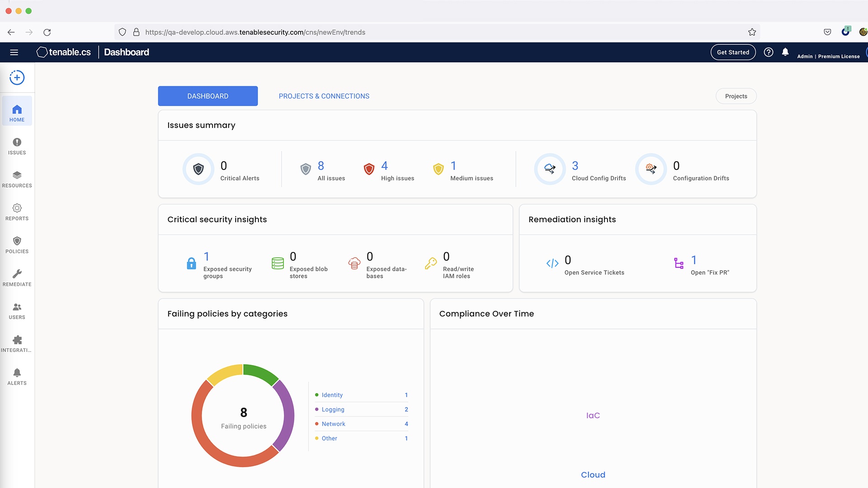Click the Exposed databases cloud icon
Screen dimensions: 868x488
coord(354,263)
